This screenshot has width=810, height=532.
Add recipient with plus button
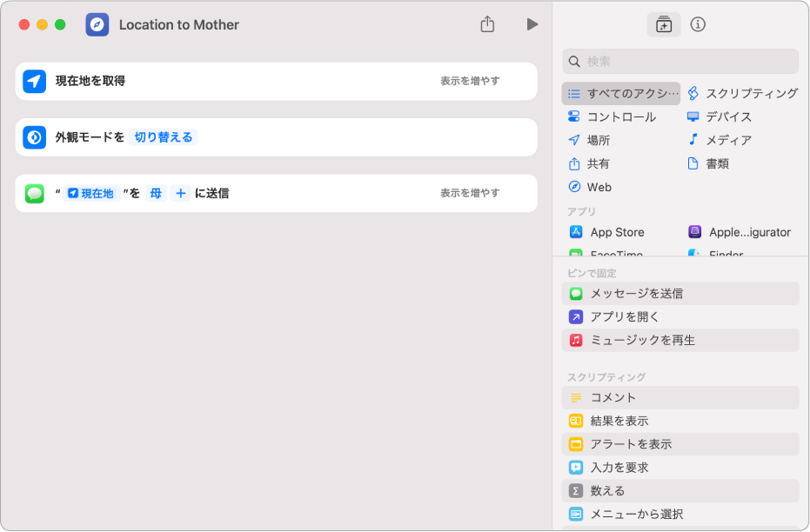[x=181, y=194]
